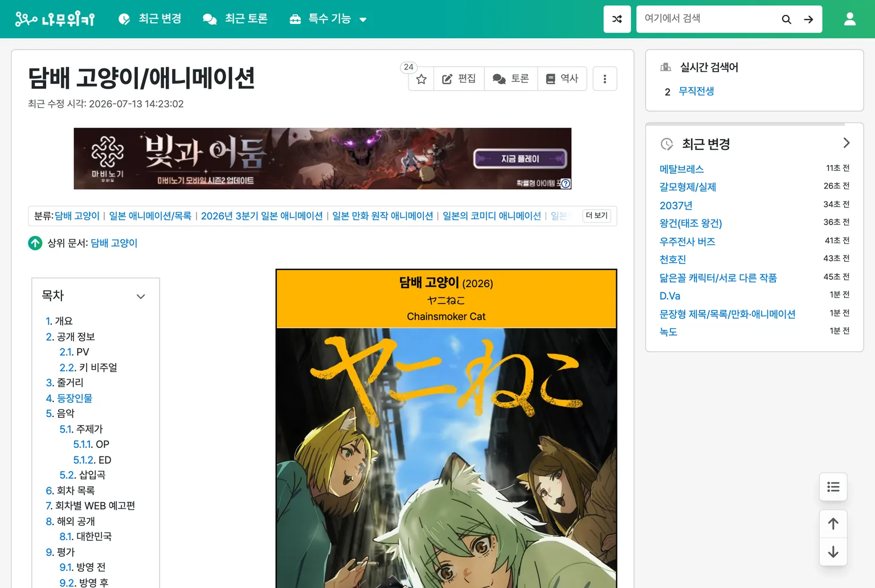Open recent change 갈모형제/실제
Viewport: 875px width, 588px height.
688,187
